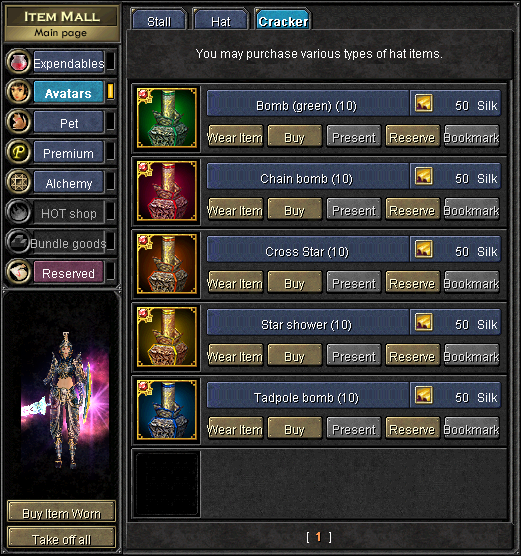Click the Avatars face icon
Screen dimensions: 521x556
[x=18, y=92]
